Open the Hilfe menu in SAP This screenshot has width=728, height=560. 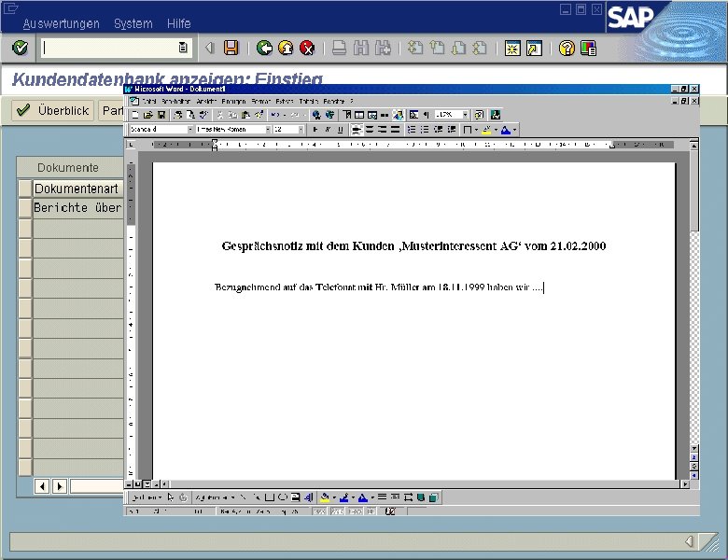click(179, 23)
